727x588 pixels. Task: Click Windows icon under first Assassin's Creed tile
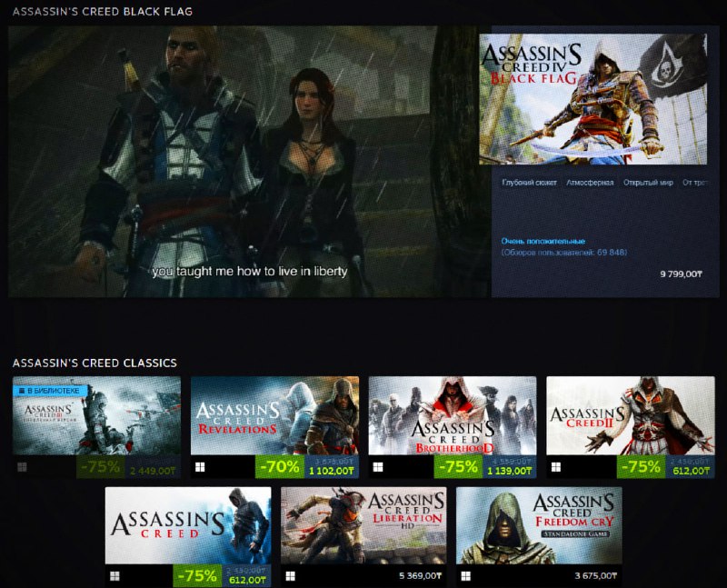114,576
